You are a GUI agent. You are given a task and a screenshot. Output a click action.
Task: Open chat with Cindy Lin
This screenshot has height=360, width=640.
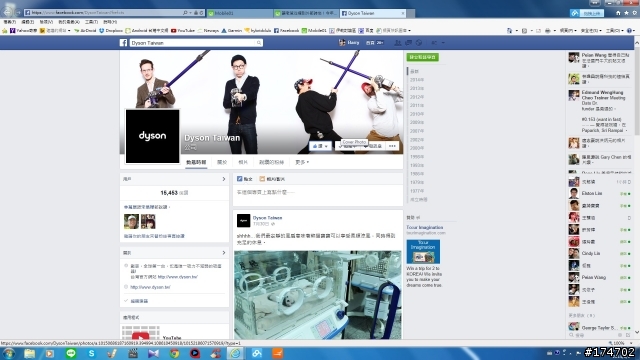tap(600, 253)
